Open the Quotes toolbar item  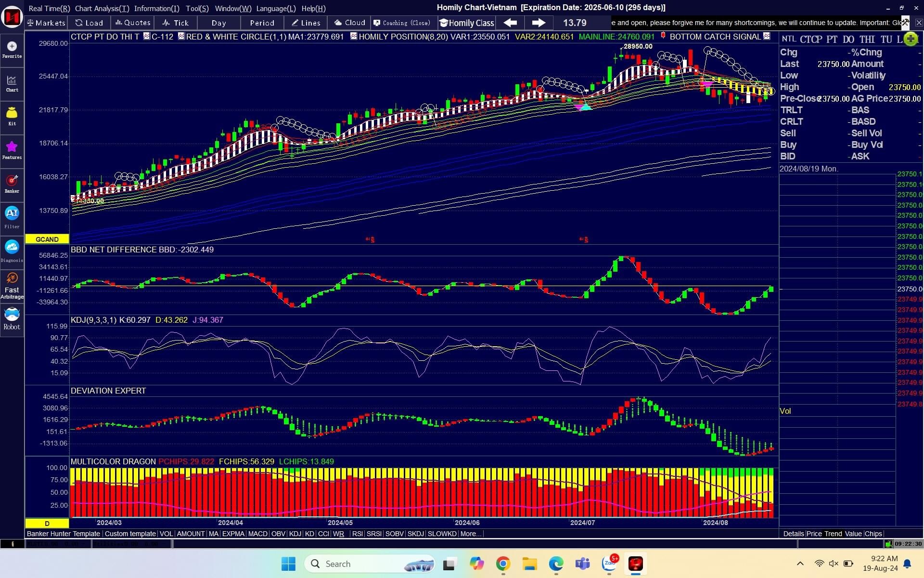tap(133, 23)
